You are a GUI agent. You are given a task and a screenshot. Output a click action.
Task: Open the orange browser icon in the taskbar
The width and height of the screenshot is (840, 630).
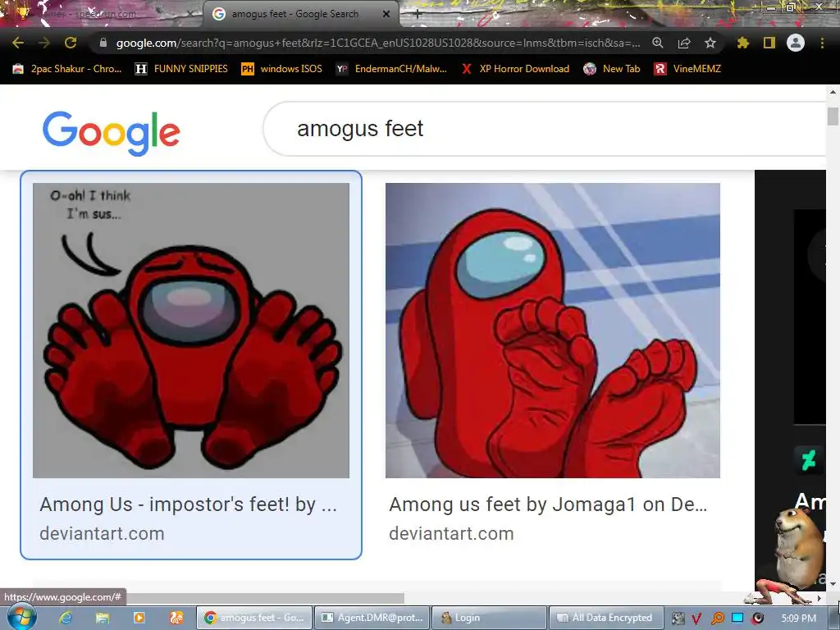[176, 618]
